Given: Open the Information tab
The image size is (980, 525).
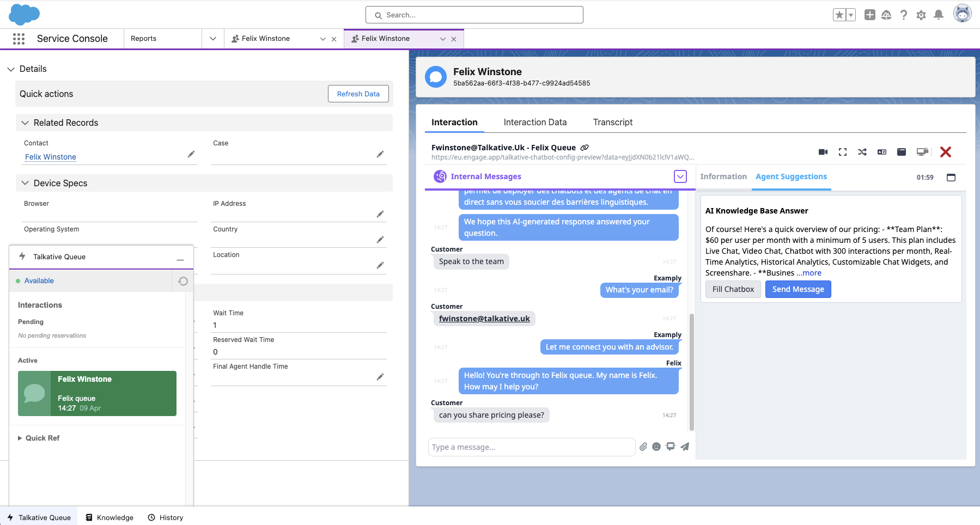Looking at the screenshot, I should 723,176.
